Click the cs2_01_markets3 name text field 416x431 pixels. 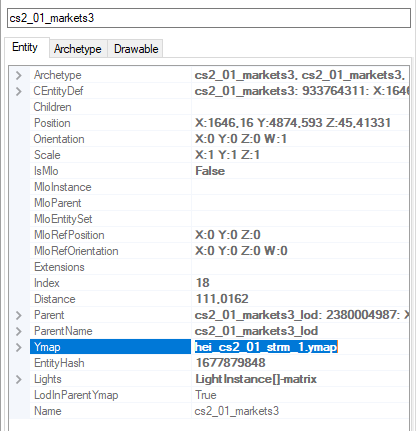209,18
